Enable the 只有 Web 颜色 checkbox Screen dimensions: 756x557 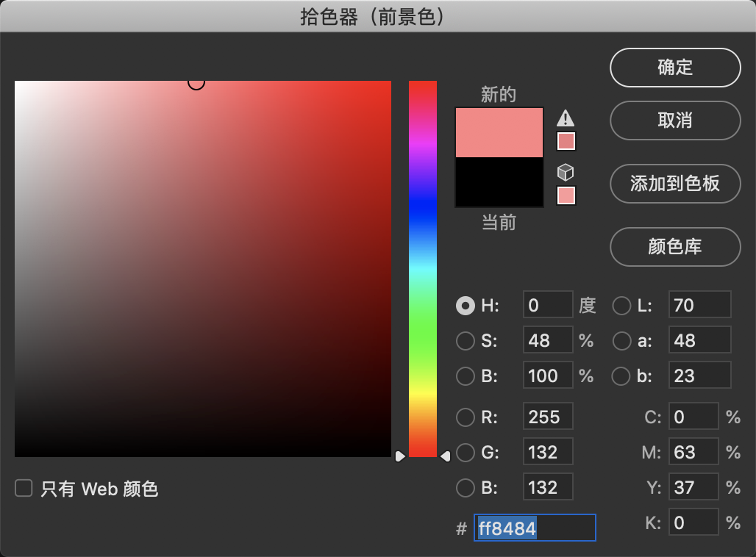tap(23, 488)
